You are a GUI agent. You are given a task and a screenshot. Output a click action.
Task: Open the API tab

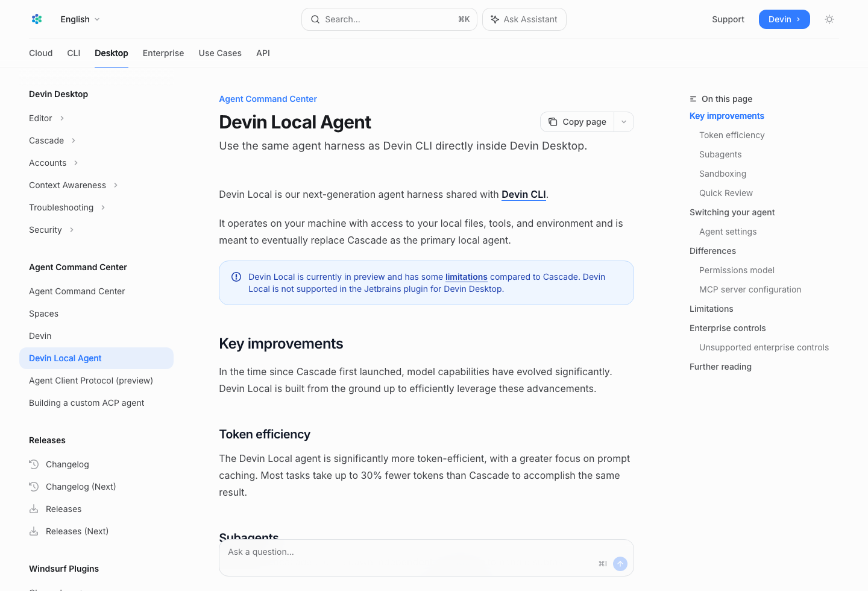point(263,53)
